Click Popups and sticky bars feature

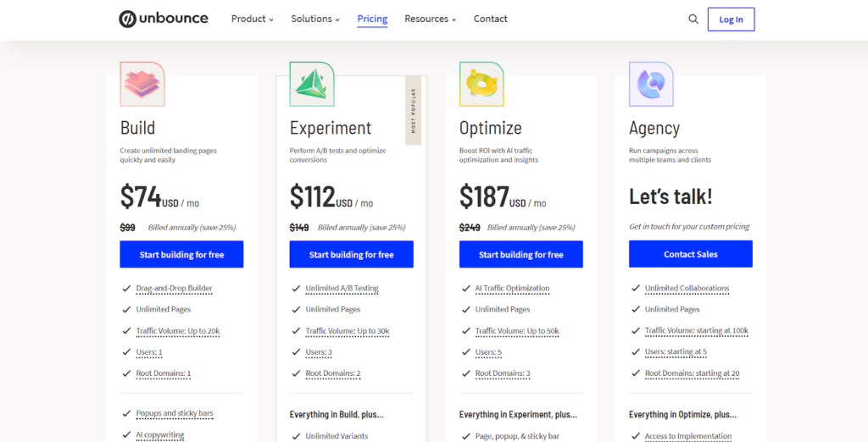(x=175, y=413)
